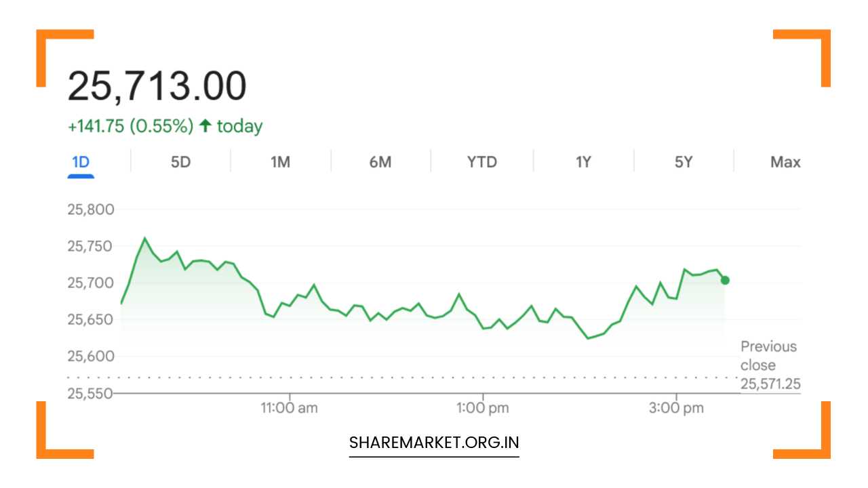Image resolution: width=868 pixels, height=488 pixels.
Task: Click the 11:00 am axis label
Action: click(x=290, y=407)
